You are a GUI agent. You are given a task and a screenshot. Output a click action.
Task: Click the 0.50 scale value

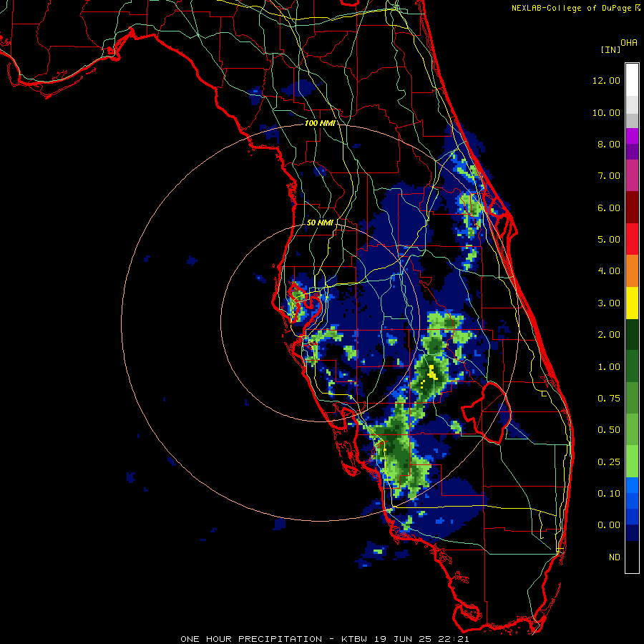pyautogui.click(x=609, y=430)
